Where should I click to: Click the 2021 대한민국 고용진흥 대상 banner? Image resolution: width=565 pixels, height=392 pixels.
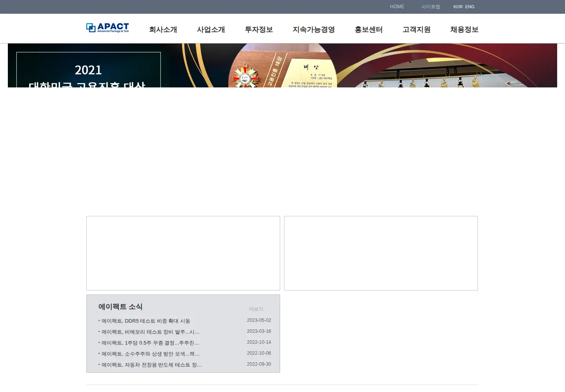point(282,65)
